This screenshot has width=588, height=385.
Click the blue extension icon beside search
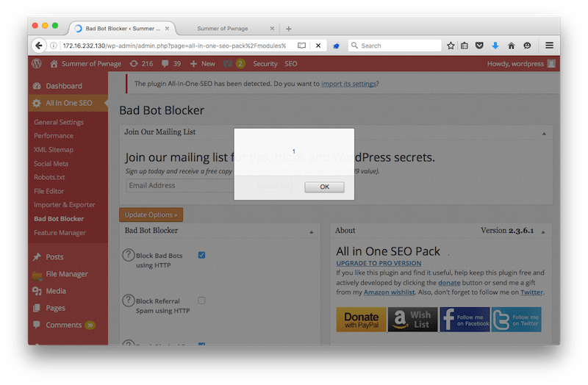337,46
